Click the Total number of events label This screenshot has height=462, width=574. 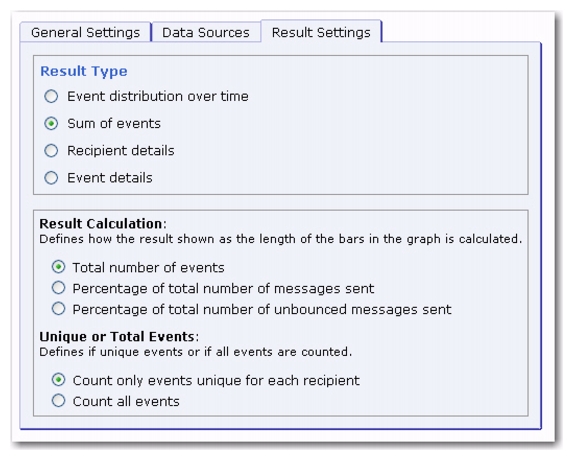pos(148,268)
